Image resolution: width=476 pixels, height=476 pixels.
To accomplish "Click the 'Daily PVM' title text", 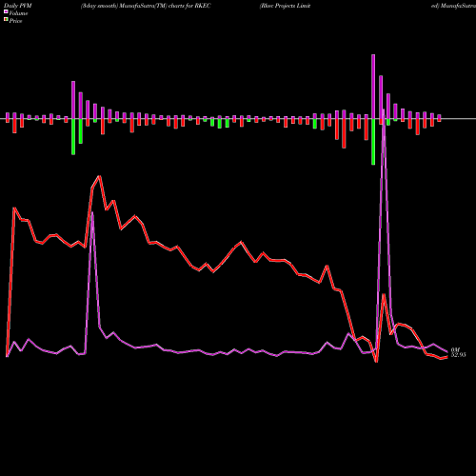I will click(18, 6).
